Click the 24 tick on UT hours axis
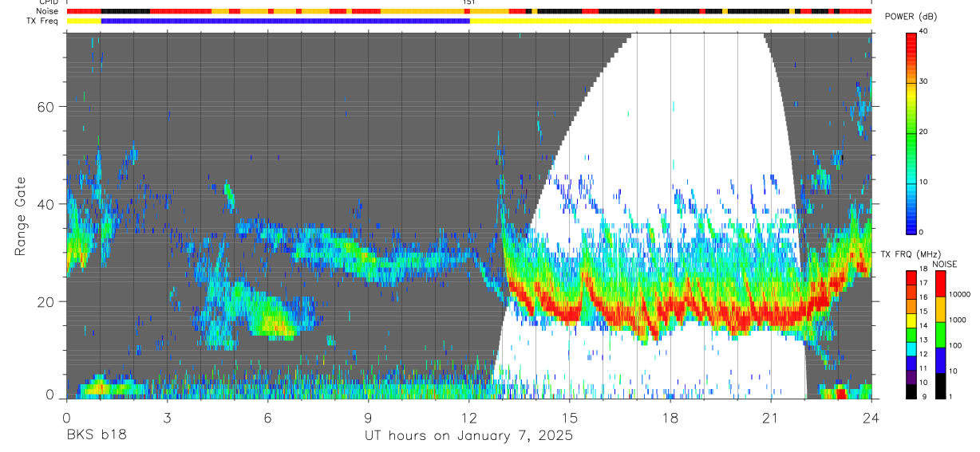980x452 pixels. (x=871, y=417)
